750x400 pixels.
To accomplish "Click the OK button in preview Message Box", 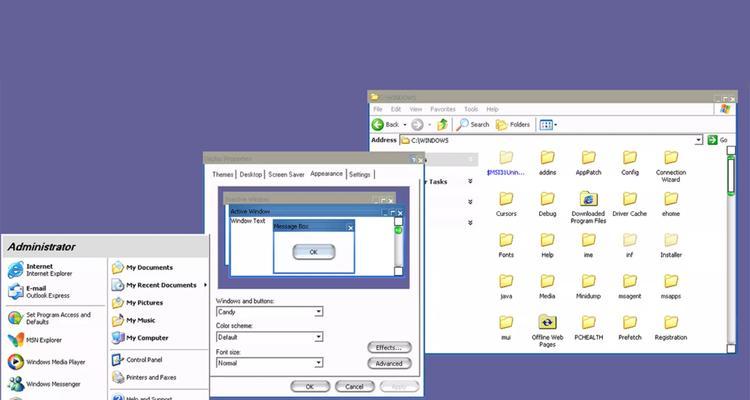I will click(x=314, y=252).
